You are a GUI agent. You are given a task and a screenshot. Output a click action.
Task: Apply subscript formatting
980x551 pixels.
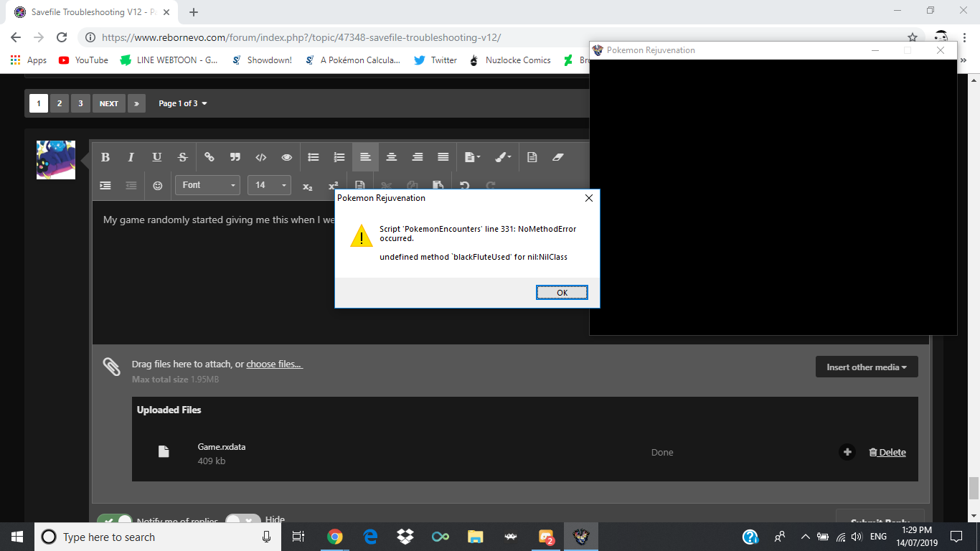pyautogui.click(x=308, y=185)
